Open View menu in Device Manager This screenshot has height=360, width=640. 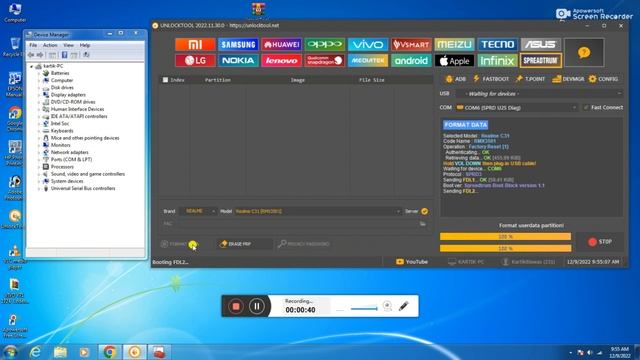(x=68, y=45)
